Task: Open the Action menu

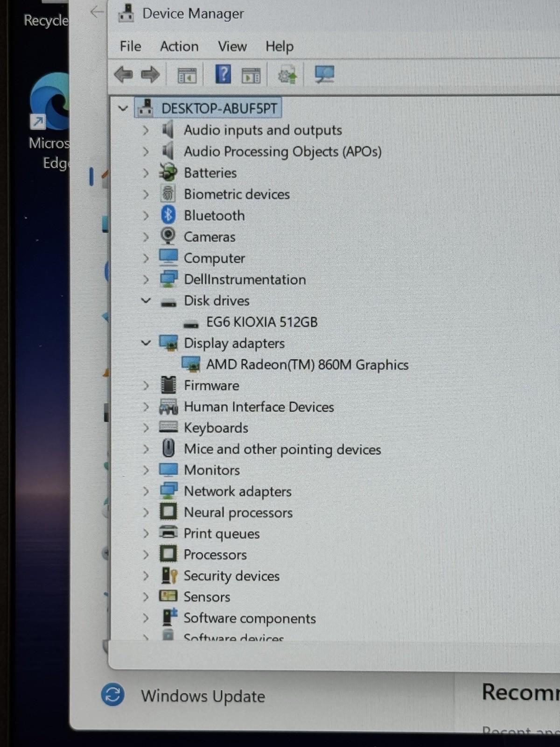Action: pyautogui.click(x=179, y=46)
